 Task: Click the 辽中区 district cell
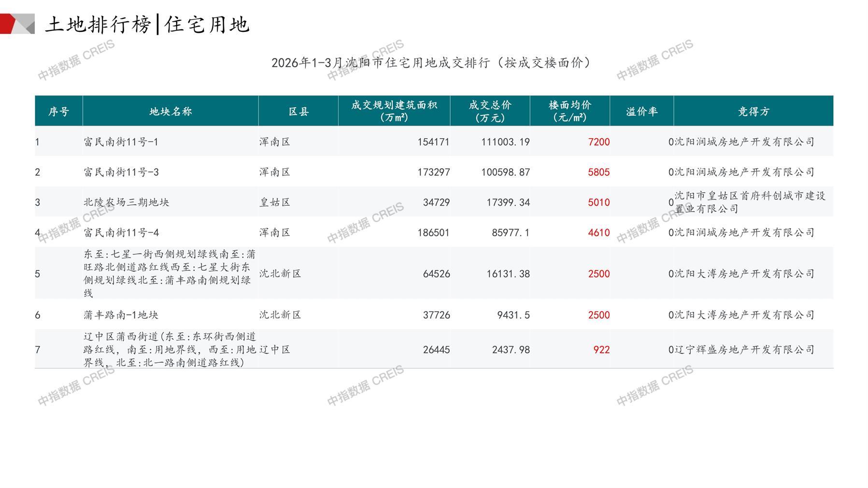(275, 350)
